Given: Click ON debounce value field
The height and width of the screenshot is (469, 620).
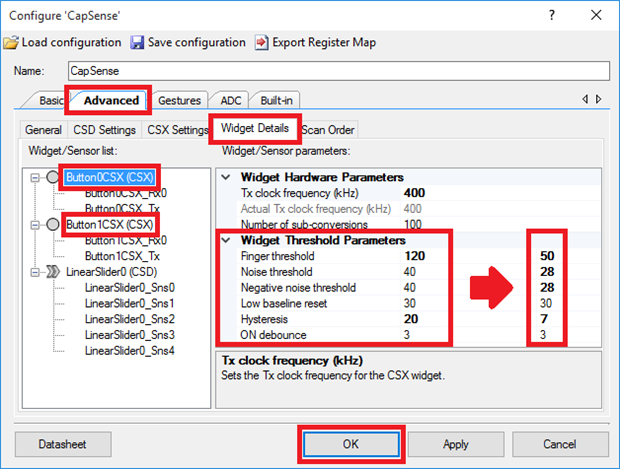Looking at the screenshot, I should (x=406, y=335).
